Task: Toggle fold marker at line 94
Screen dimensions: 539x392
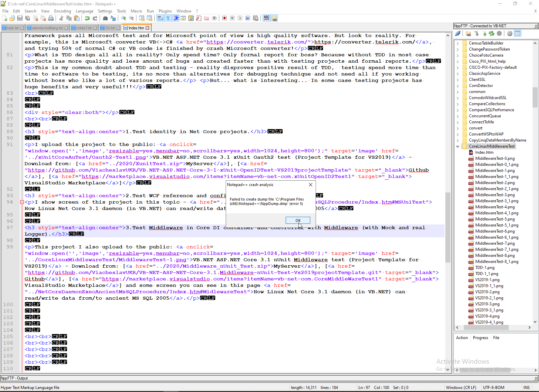Action: 22,202
